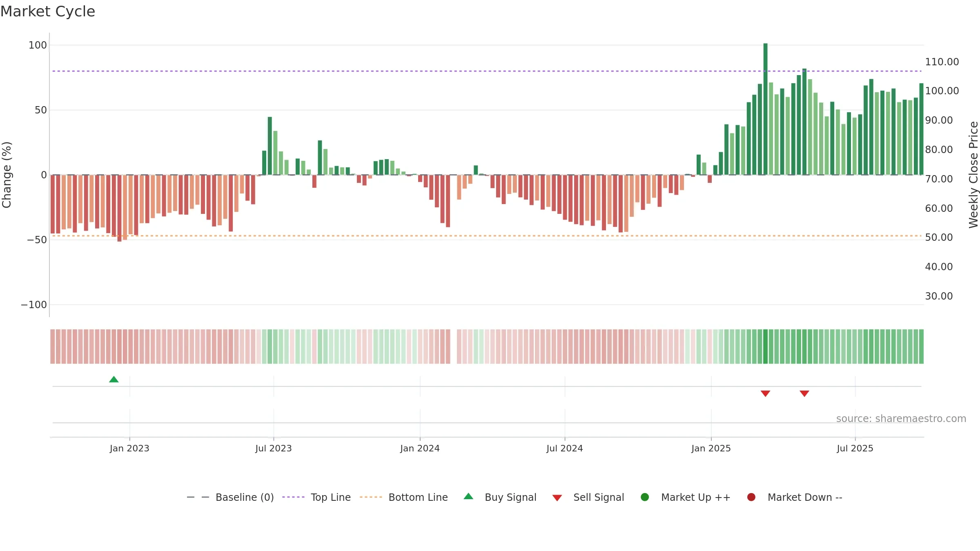Click the Jan 2025 axis label
Image resolution: width=980 pixels, height=551 pixels.
pyautogui.click(x=711, y=449)
